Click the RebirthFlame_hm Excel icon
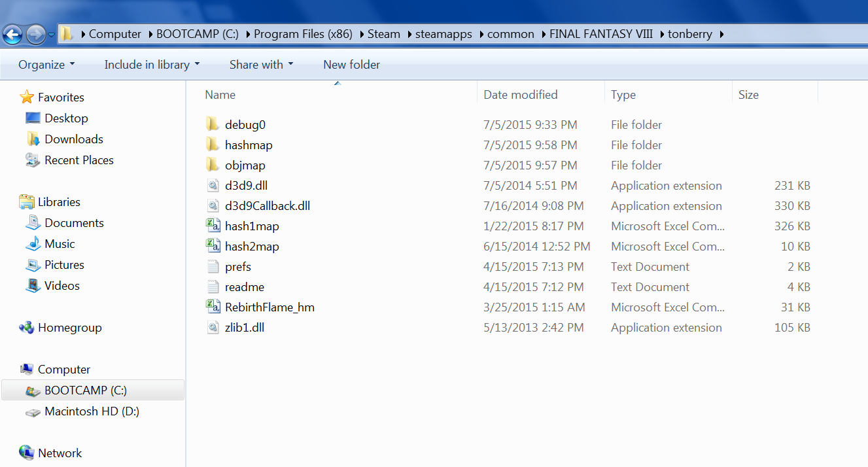The height and width of the screenshot is (467, 868). click(213, 307)
